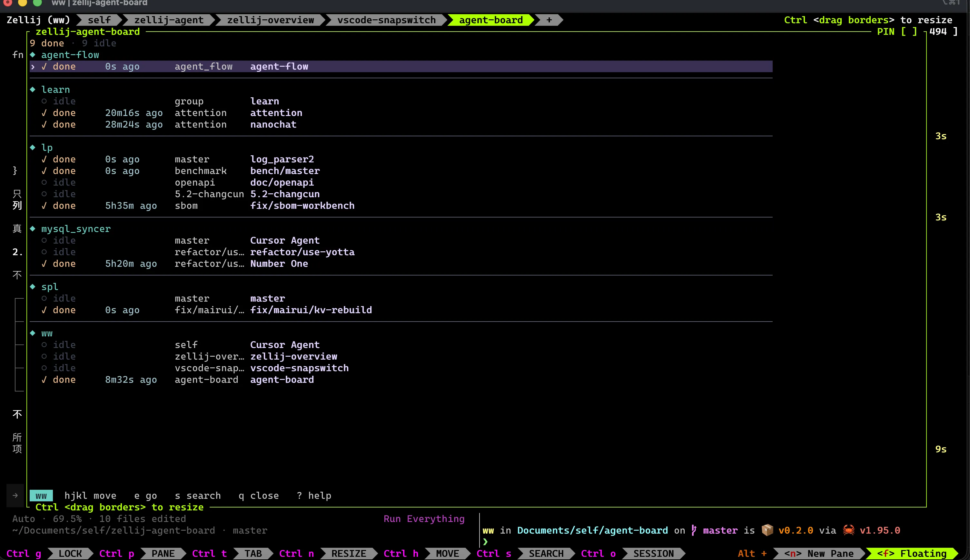The width and height of the screenshot is (970, 560).
Task: Collapse the lp group diamond
Action: coord(33,148)
